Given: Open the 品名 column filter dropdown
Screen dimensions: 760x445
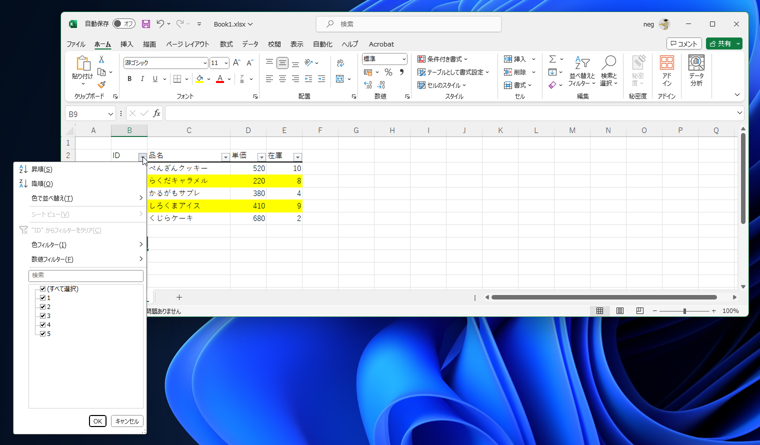Looking at the screenshot, I should pyautogui.click(x=225, y=157).
